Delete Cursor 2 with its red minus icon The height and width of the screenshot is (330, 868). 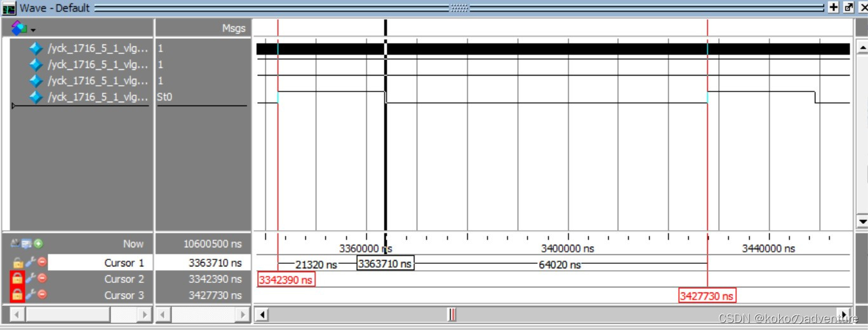point(42,278)
